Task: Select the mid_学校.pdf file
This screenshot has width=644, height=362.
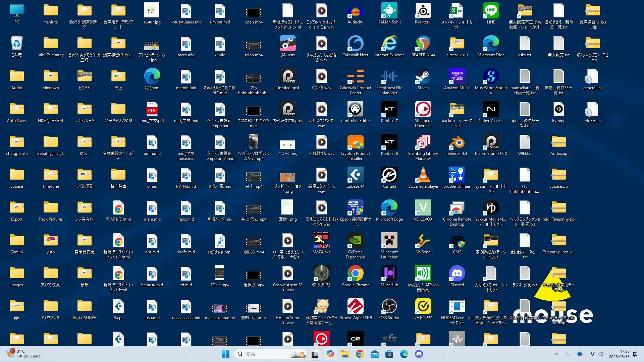Action: click(x=152, y=111)
